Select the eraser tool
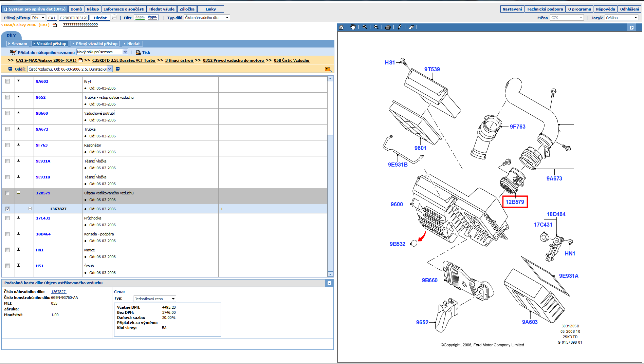Screen dimensions: 644x364 (x=411, y=27)
